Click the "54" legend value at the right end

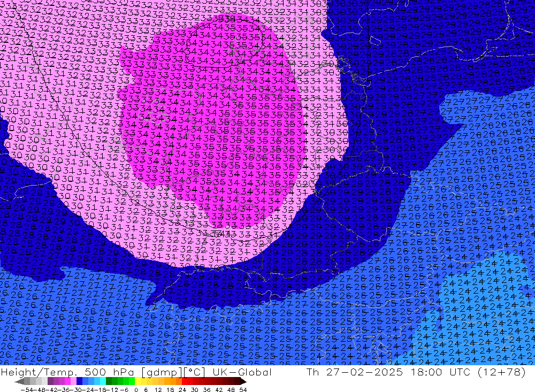243,390
